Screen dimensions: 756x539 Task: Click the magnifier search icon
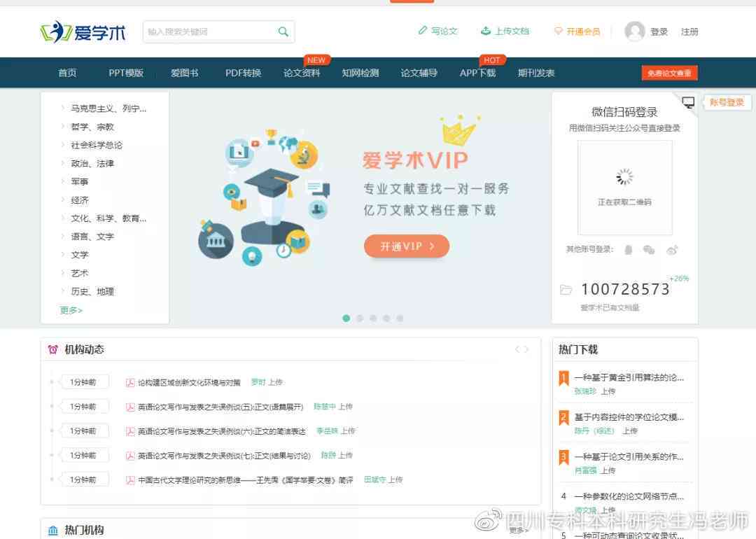pyautogui.click(x=283, y=31)
